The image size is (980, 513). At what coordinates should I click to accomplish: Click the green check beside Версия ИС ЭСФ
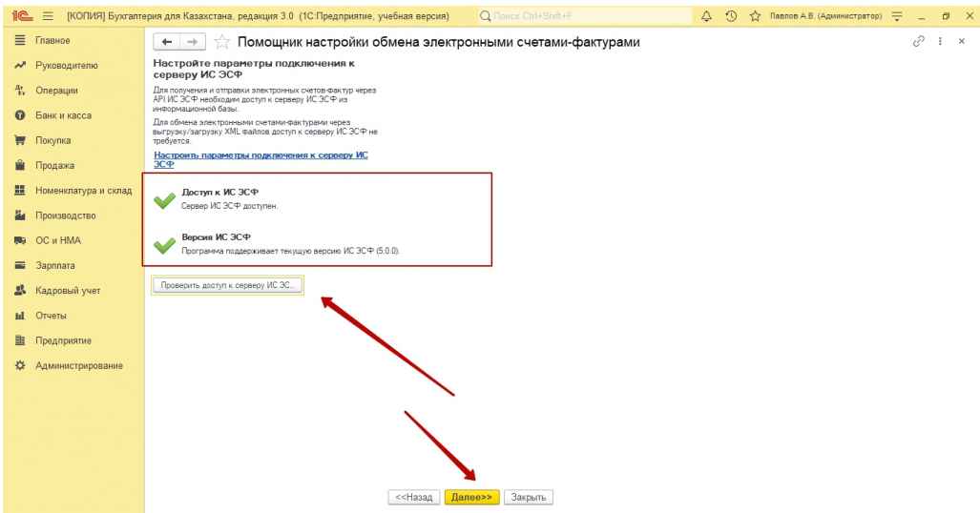164,244
